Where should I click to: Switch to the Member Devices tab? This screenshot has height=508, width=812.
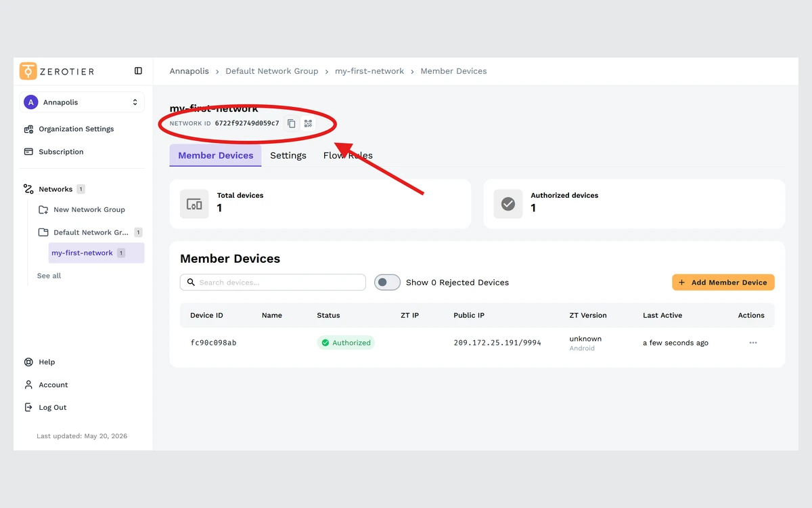click(x=215, y=155)
